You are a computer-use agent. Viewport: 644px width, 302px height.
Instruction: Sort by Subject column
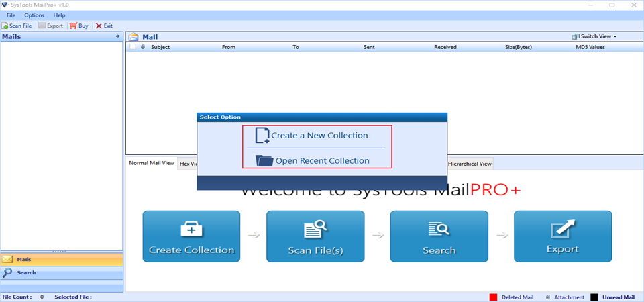point(160,47)
